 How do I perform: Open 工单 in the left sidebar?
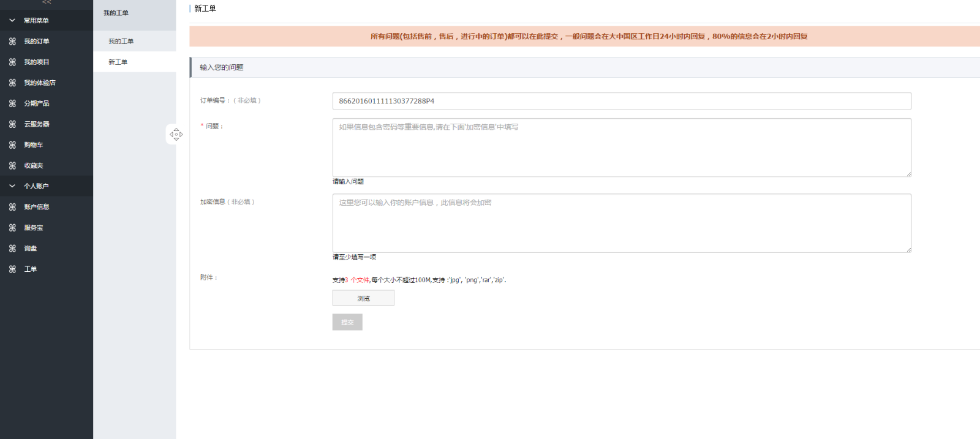click(x=30, y=269)
